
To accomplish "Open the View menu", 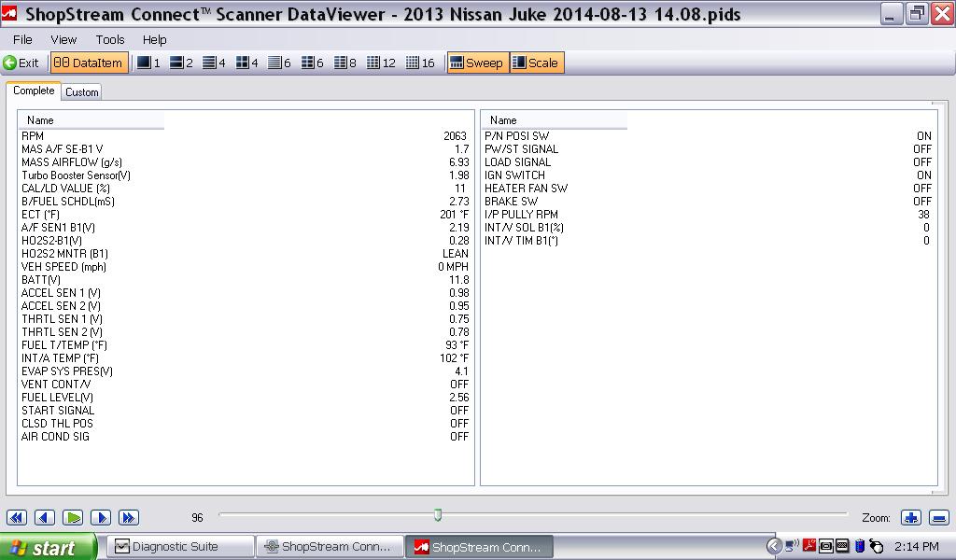I will pos(63,39).
